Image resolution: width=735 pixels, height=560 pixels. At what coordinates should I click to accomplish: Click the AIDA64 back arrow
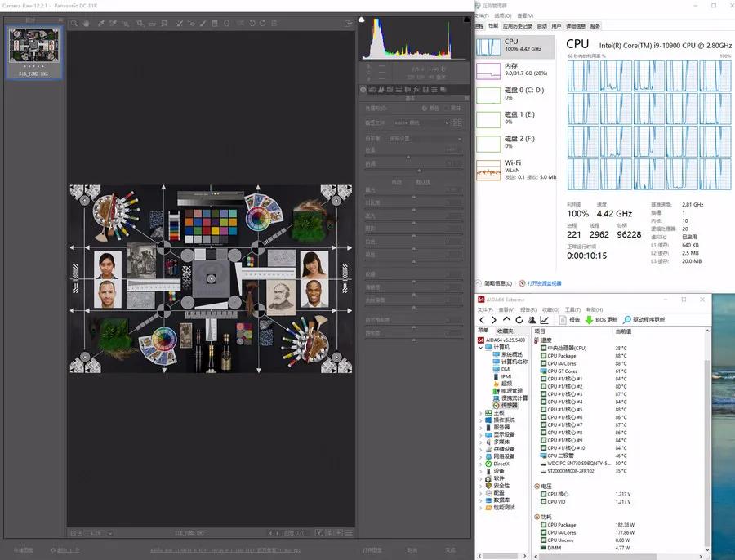[481, 320]
